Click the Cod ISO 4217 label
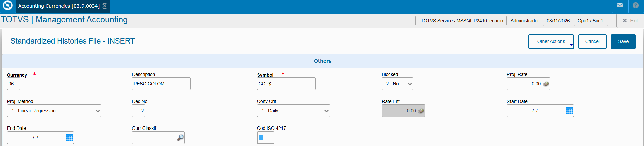The height and width of the screenshot is (146, 644). coord(271,128)
